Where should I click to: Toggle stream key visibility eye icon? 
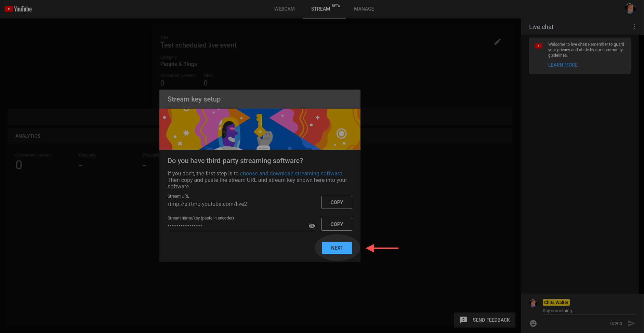coord(312,226)
